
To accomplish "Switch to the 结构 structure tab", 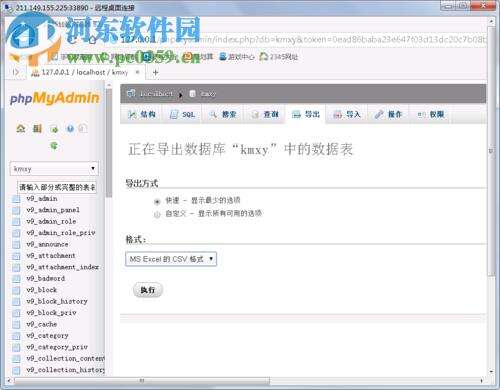I will point(142,115).
